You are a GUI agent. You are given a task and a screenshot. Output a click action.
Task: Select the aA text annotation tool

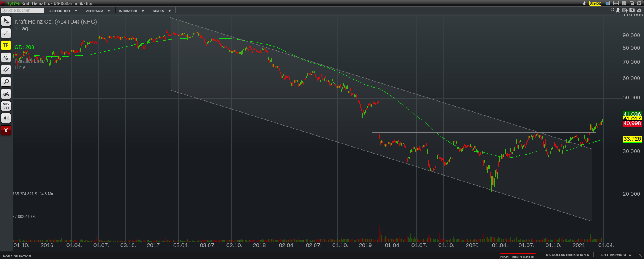[x=6, y=94]
